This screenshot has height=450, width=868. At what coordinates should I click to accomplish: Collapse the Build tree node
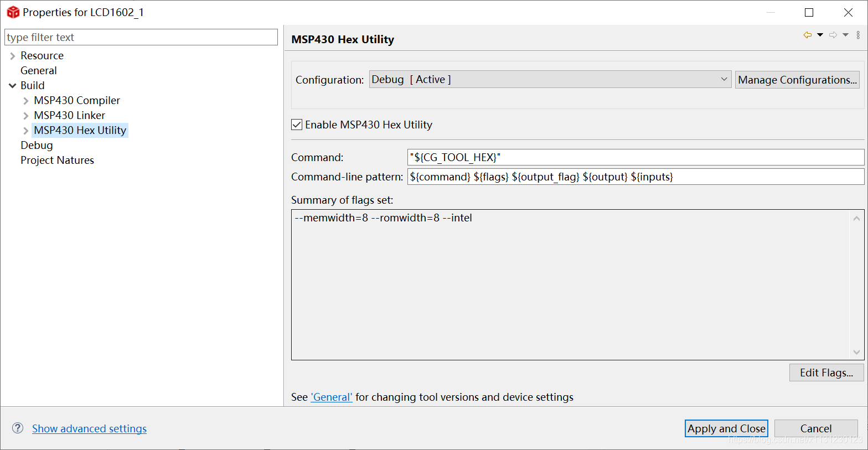tap(12, 86)
